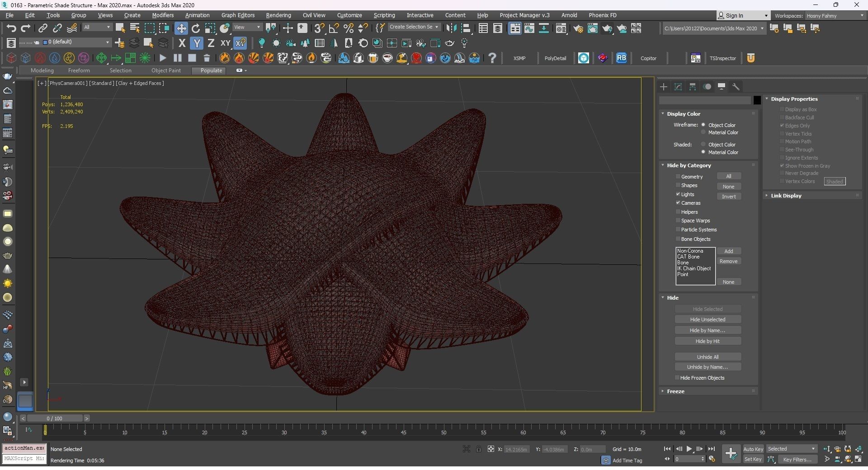Open the Utilities wrench panel tab
Image resolution: width=868 pixels, height=470 pixels.
pos(736,87)
